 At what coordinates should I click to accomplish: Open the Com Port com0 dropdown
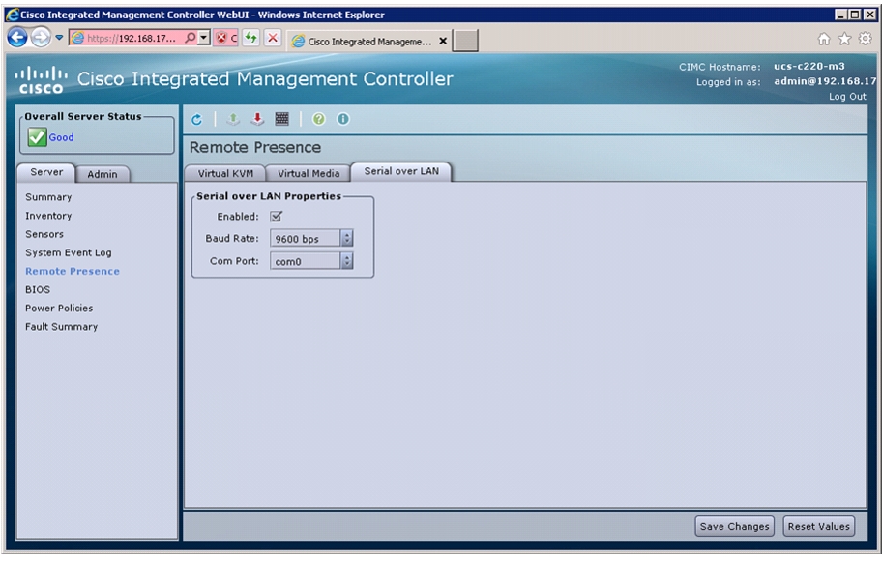311,261
